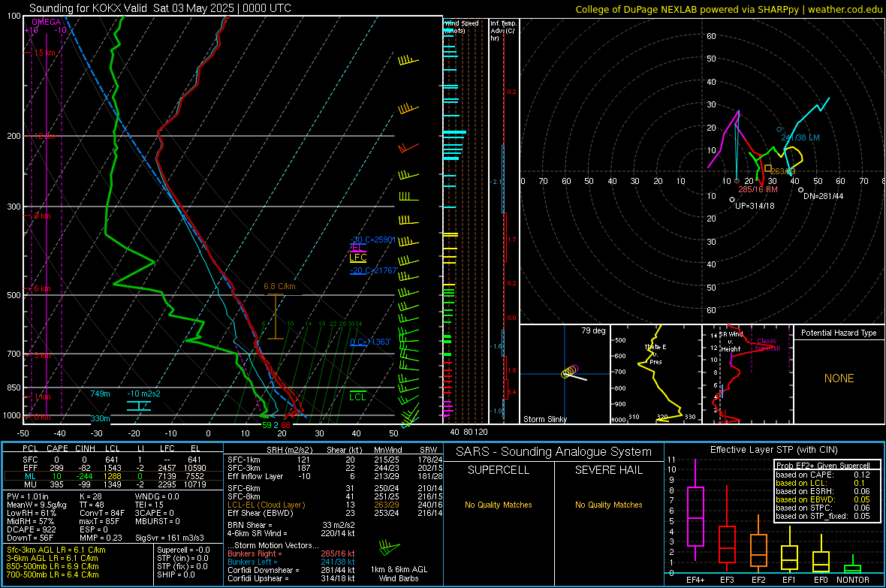Select the 850-500mb LR lapse rate line
Viewport: 886px width, 588px height.
pos(53,566)
